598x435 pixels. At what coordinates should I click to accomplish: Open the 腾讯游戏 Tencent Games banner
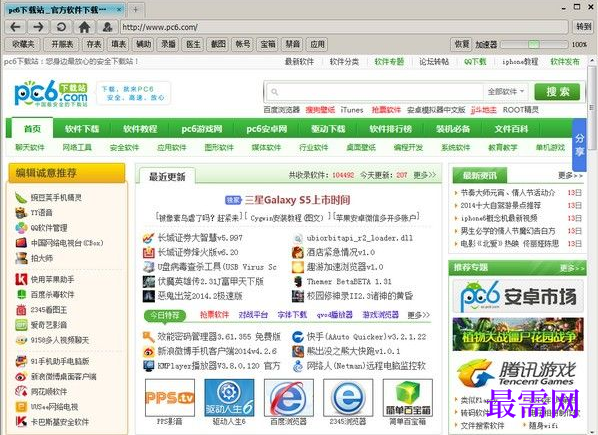(518, 373)
